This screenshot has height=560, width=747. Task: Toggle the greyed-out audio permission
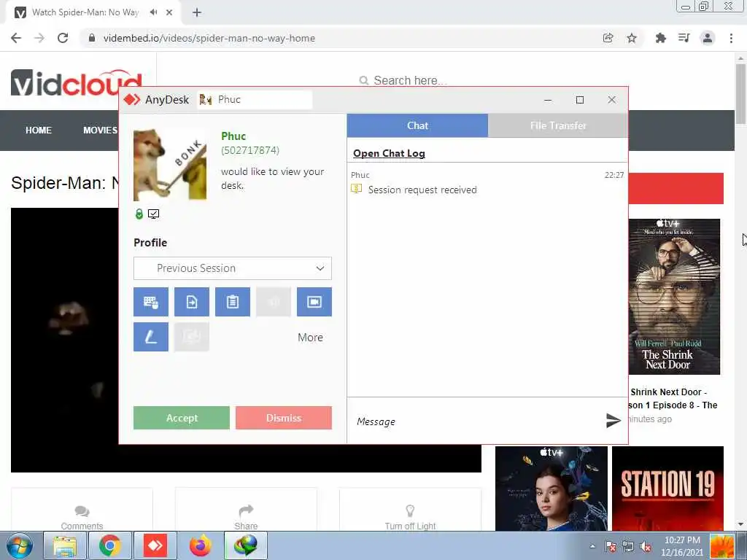(274, 302)
